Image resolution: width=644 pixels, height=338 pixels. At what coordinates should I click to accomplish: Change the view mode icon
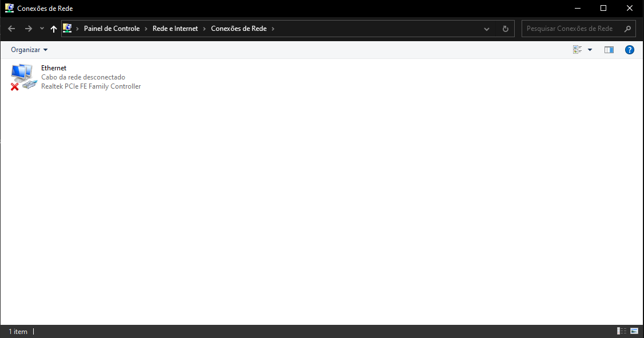(x=578, y=50)
